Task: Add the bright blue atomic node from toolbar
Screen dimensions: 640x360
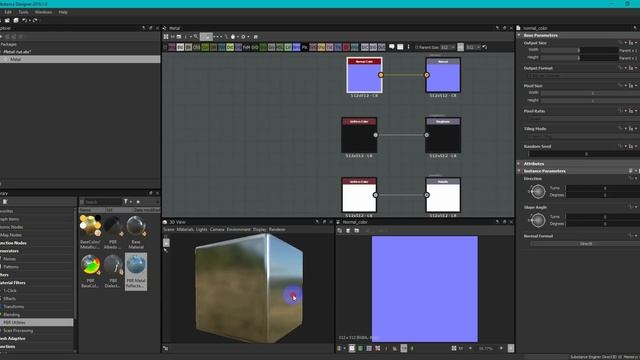Action: click(296, 47)
